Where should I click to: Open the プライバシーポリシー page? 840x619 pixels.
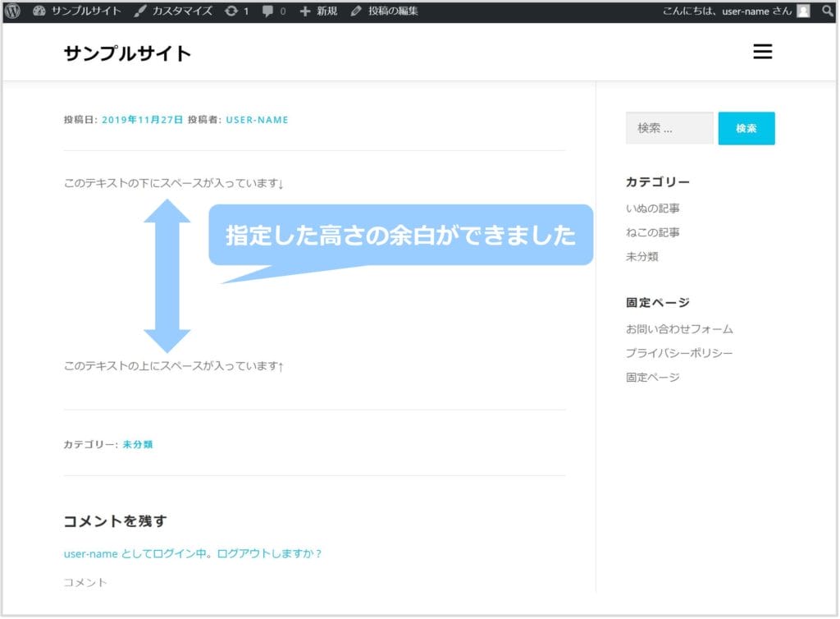pyautogui.click(x=679, y=353)
